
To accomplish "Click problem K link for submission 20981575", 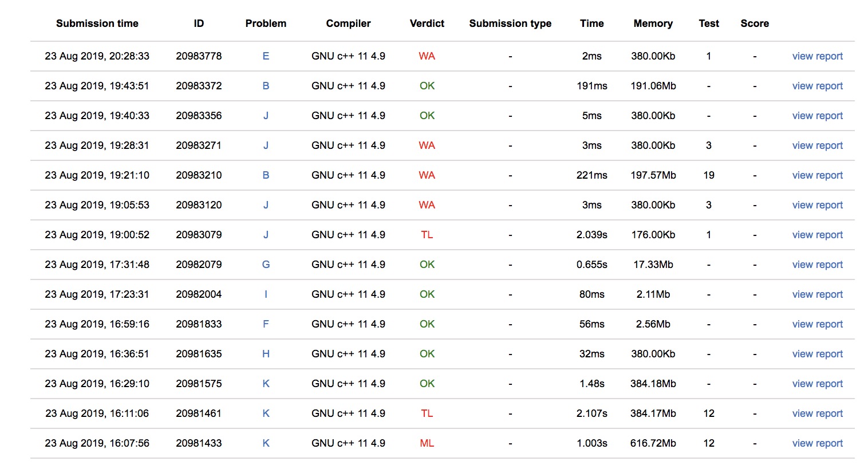I will click(266, 384).
